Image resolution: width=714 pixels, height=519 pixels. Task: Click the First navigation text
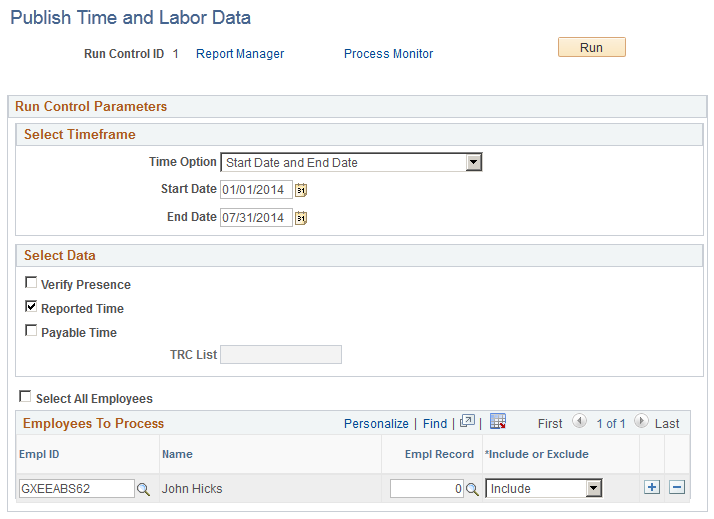(550, 424)
